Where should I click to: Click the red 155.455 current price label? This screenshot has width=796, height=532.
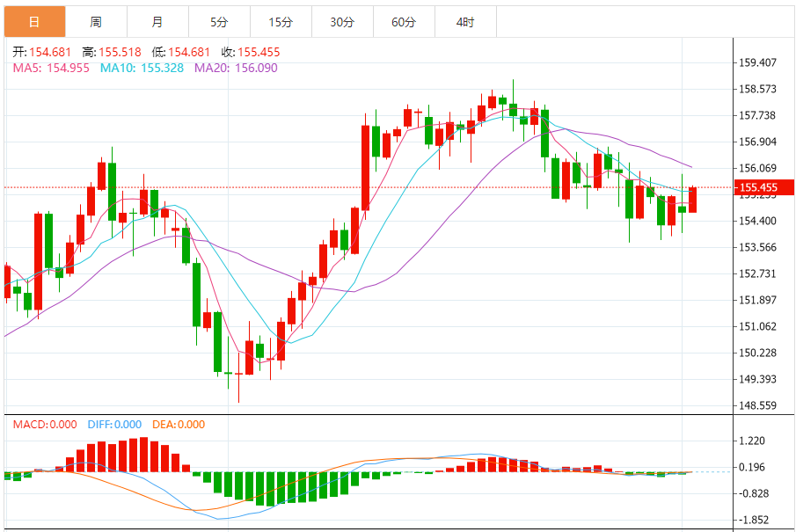(764, 187)
